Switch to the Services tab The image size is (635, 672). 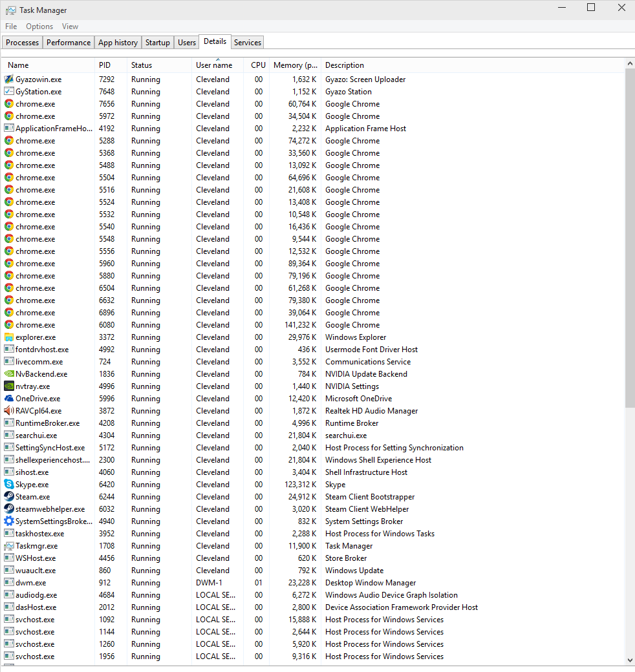tap(248, 43)
